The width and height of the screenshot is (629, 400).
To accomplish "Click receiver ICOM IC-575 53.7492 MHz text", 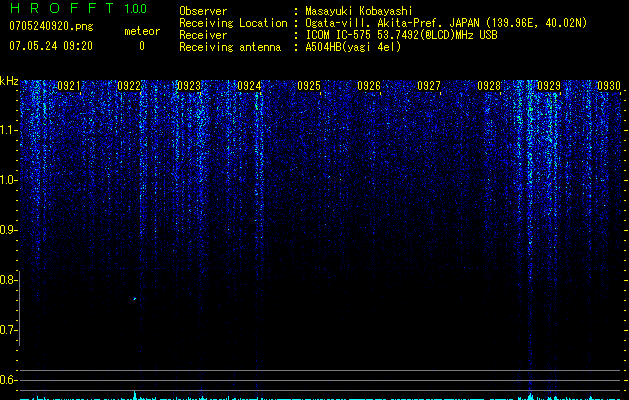I will pyautogui.click(x=401, y=35).
